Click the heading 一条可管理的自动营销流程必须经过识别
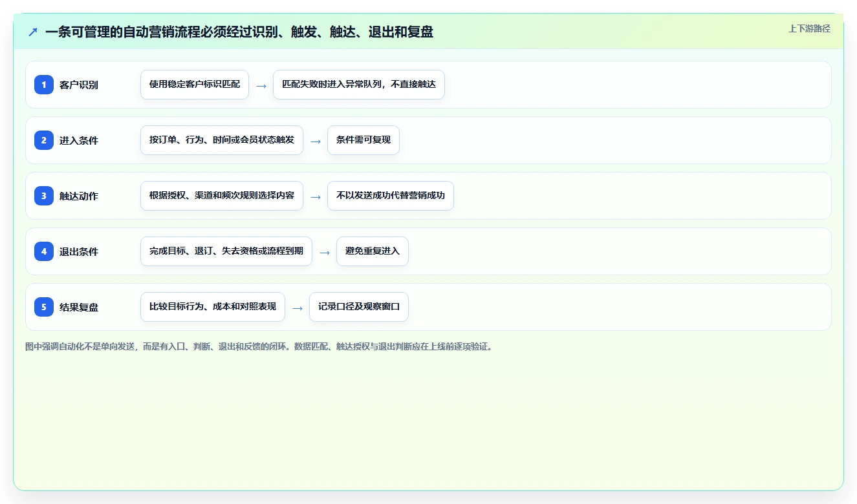The width and height of the screenshot is (857, 504). point(239,32)
